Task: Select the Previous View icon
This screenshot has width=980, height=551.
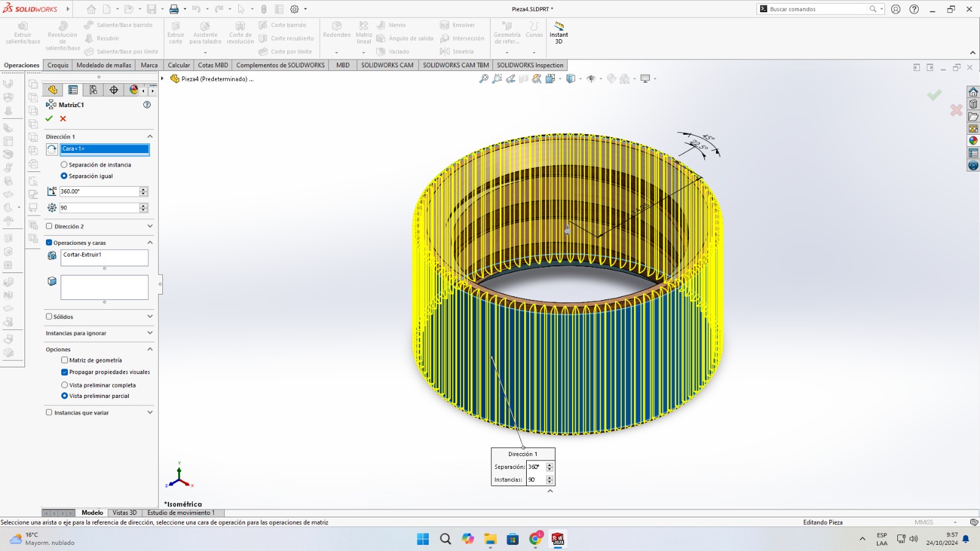Action: point(510,79)
